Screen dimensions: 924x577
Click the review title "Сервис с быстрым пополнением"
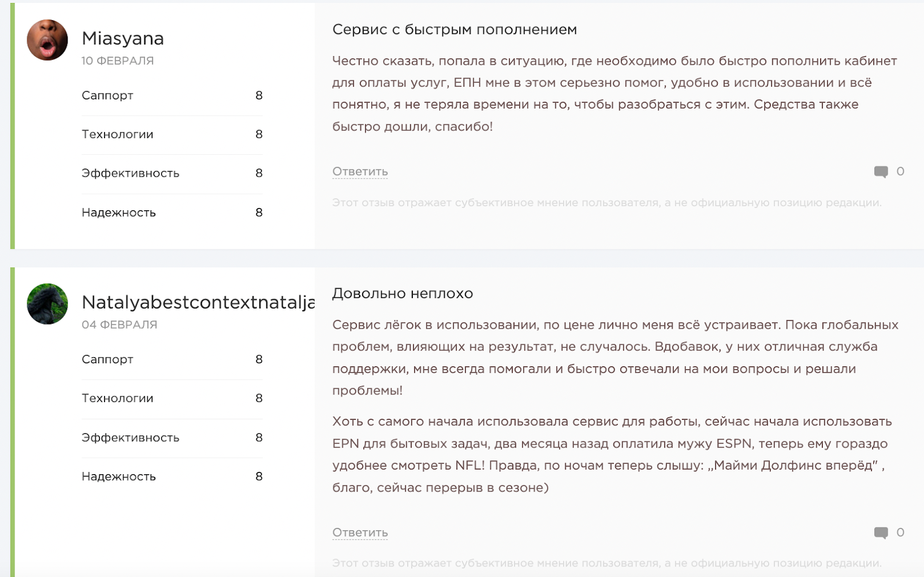click(x=454, y=29)
